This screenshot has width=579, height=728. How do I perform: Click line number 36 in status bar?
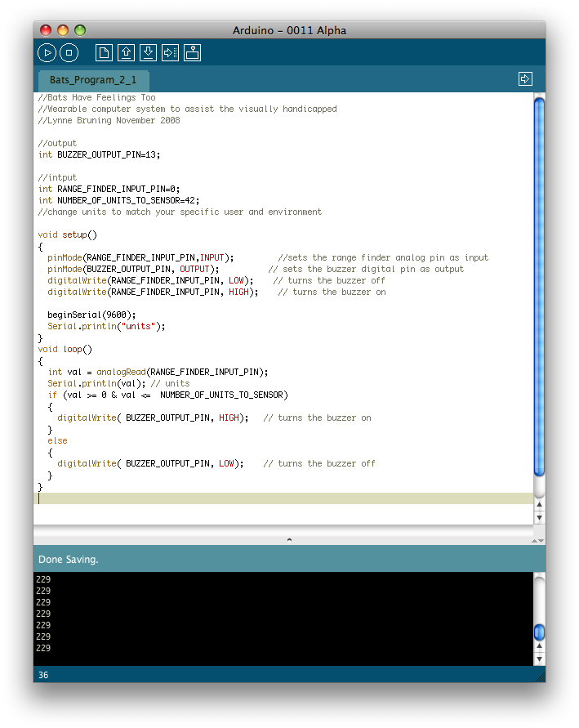coord(43,675)
